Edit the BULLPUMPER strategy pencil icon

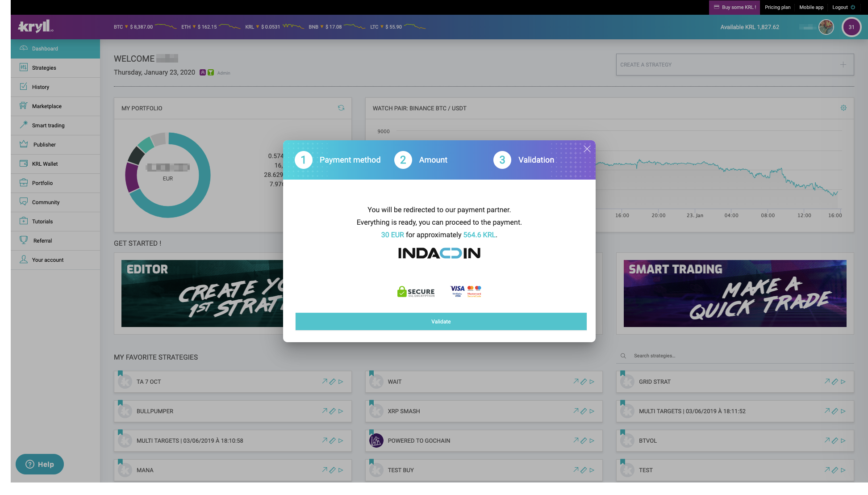[332, 411]
